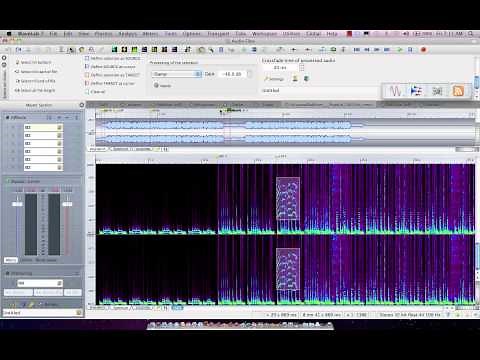
Task: Open the Analysis menu
Action: pos(128,34)
